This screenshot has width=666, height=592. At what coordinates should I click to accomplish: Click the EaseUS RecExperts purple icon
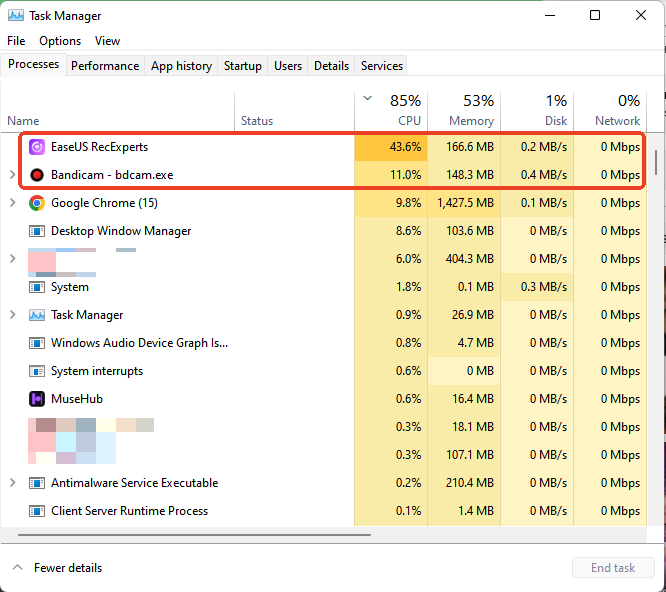tap(37, 147)
